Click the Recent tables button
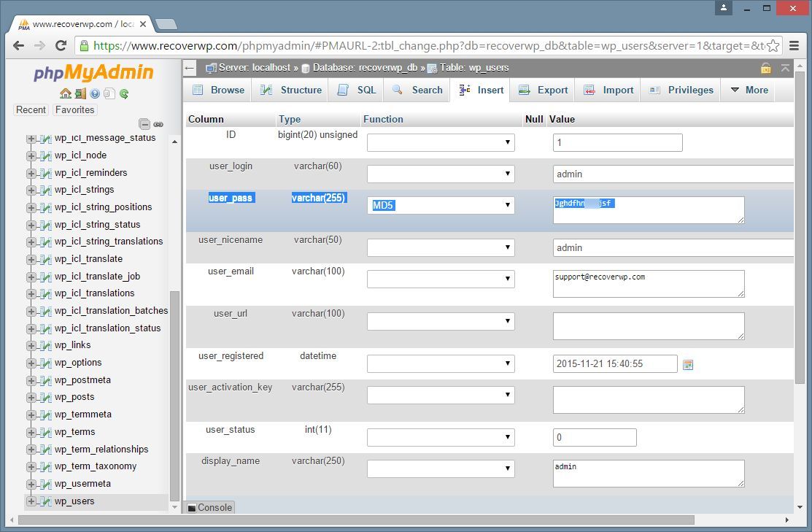This screenshot has width=812, height=532. click(31, 109)
